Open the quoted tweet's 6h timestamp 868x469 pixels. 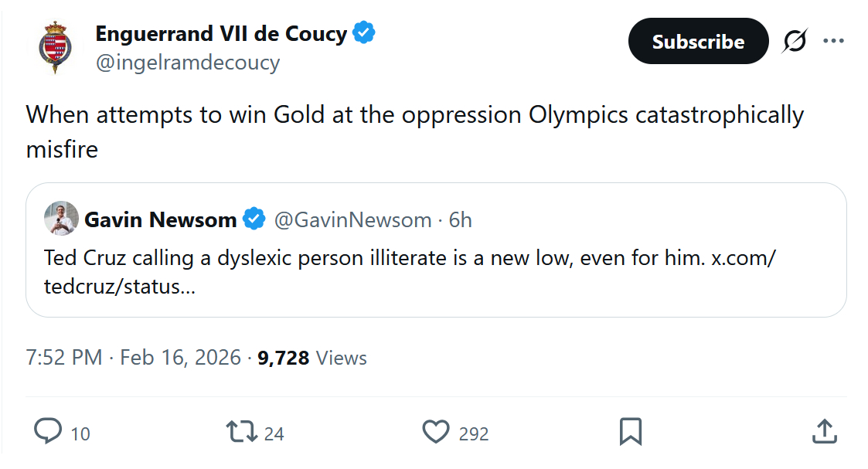461,220
